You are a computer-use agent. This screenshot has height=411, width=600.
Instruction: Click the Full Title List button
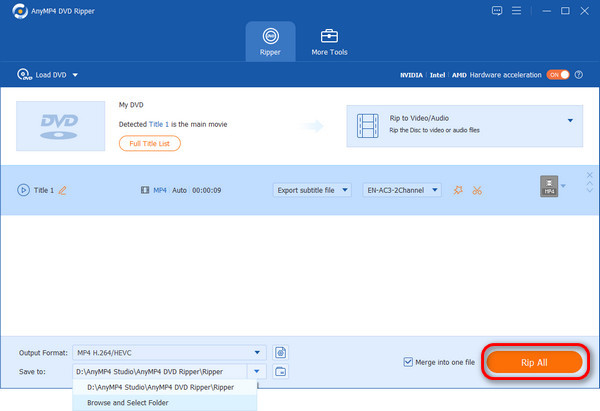[149, 143]
